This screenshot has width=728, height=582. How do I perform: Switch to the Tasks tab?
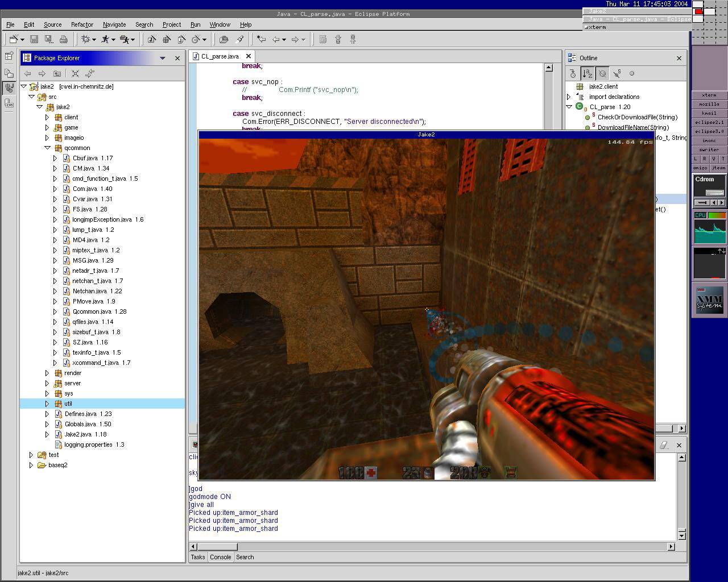[x=198, y=557]
